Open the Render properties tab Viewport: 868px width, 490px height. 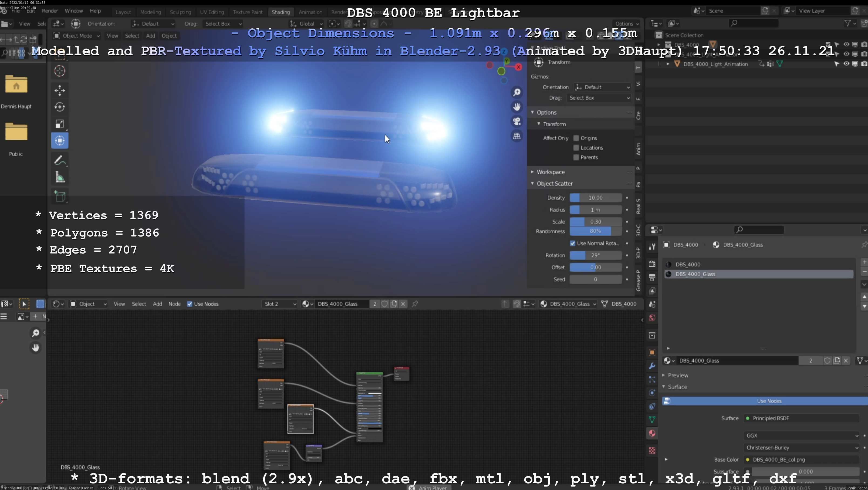point(652,263)
